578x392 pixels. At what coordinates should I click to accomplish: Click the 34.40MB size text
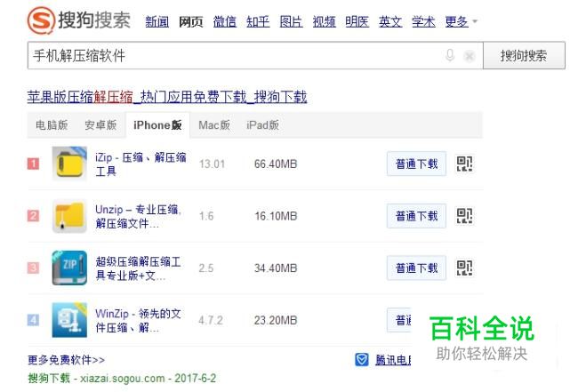[x=276, y=268]
